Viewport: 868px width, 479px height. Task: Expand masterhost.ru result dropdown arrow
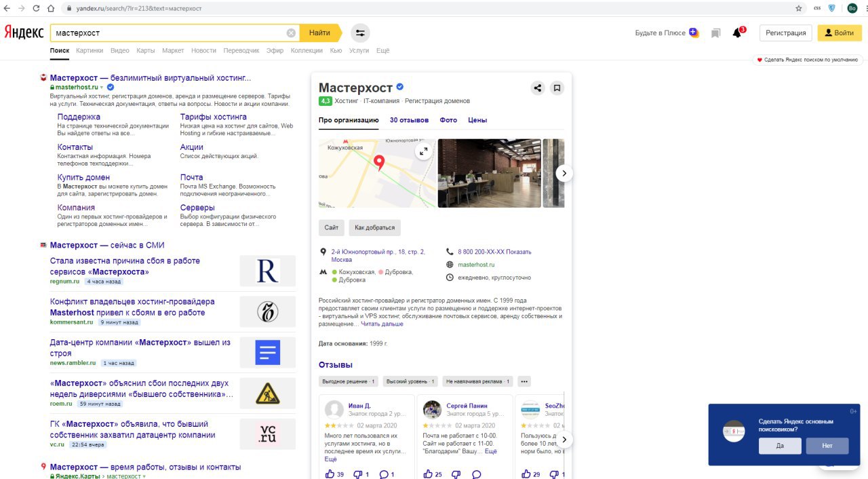[102, 88]
